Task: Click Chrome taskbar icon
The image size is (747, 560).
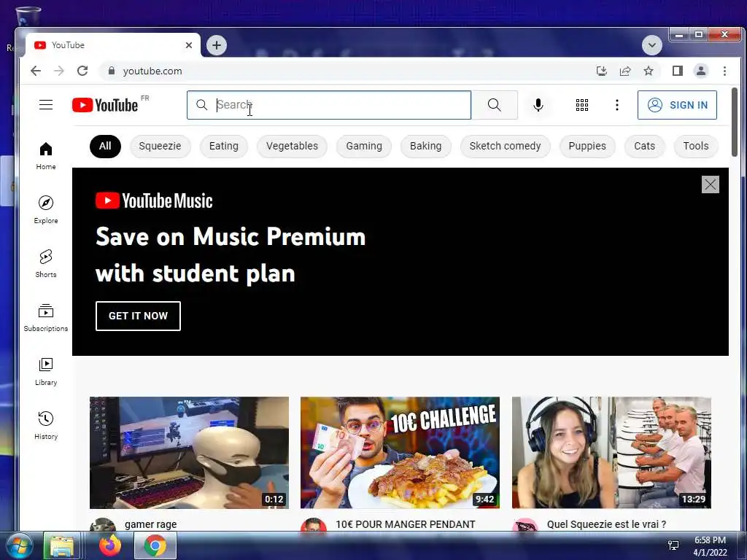Action: click(155, 545)
